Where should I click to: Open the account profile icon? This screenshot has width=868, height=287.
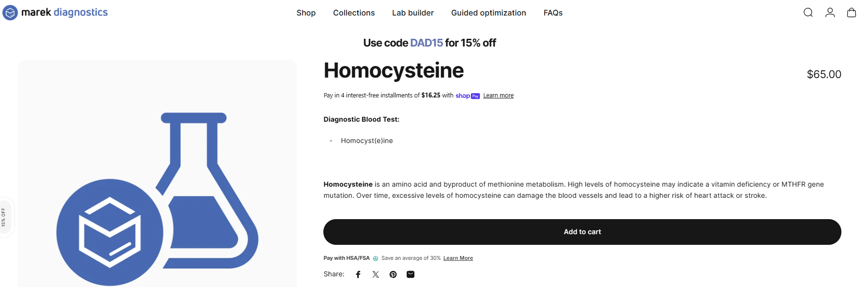click(830, 13)
